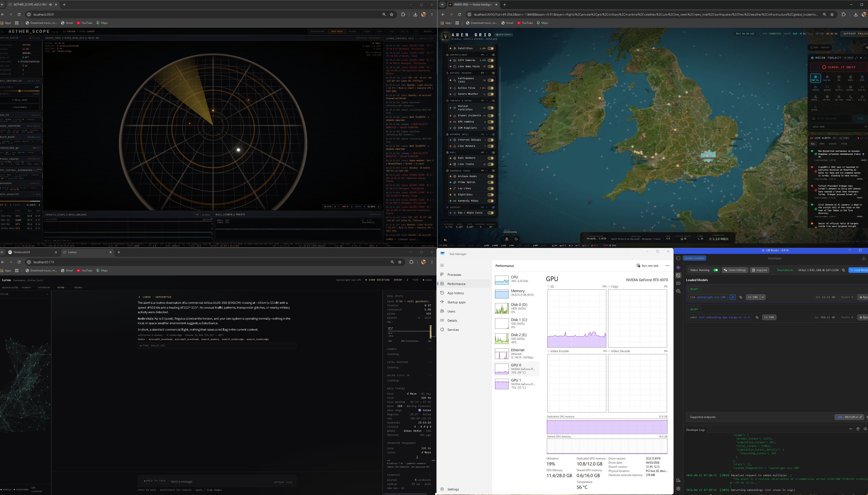Collapse the Natural Hazards layer group
This screenshot has width=868, height=495.
(487, 73)
